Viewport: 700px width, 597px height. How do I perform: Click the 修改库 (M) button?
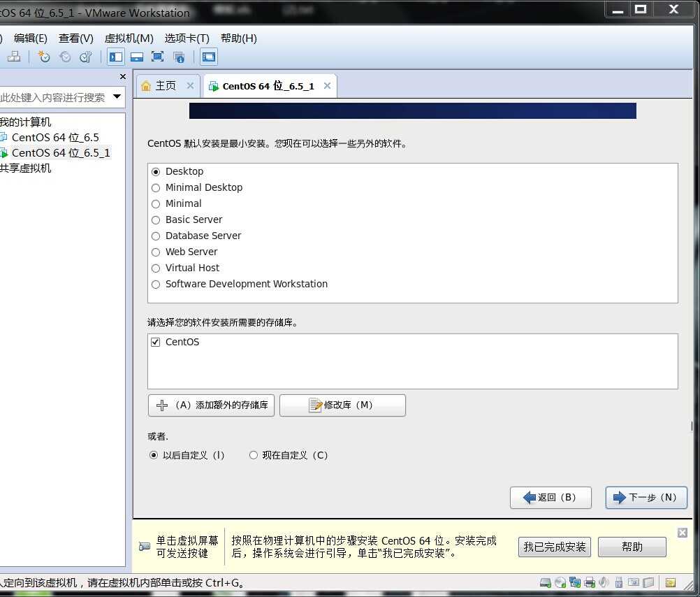(x=342, y=405)
